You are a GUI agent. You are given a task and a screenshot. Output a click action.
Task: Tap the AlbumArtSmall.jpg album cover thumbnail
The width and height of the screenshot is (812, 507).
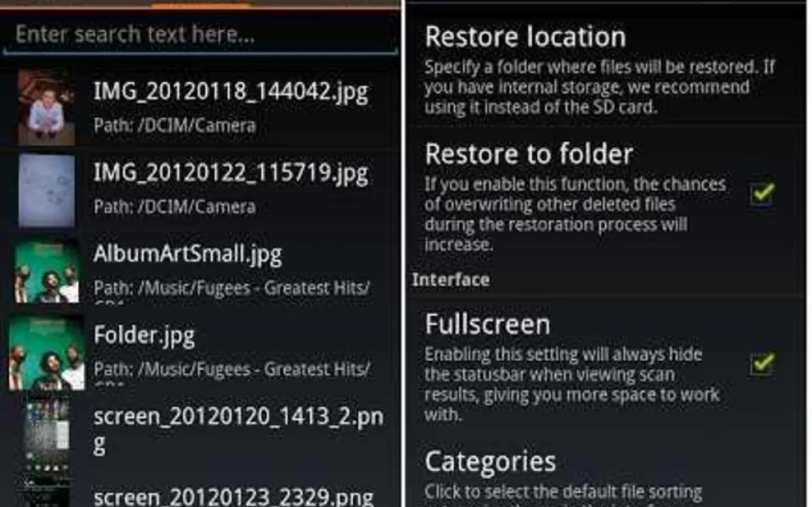47,270
